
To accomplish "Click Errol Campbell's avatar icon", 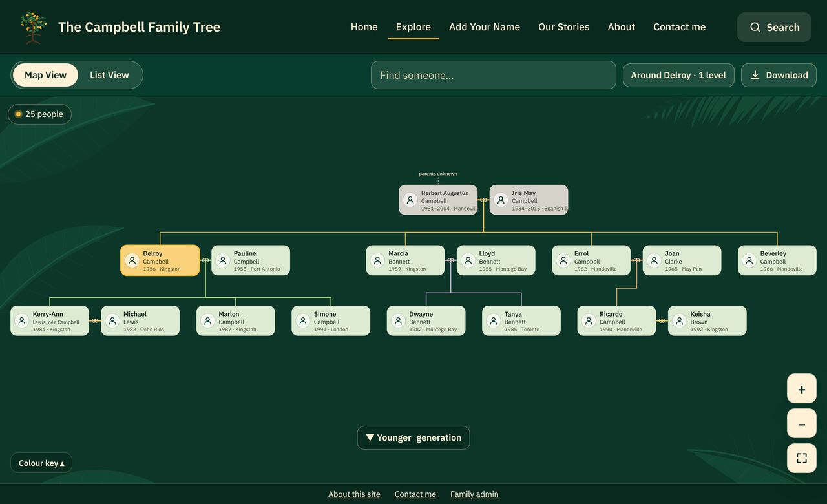I will click(x=563, y=260).
